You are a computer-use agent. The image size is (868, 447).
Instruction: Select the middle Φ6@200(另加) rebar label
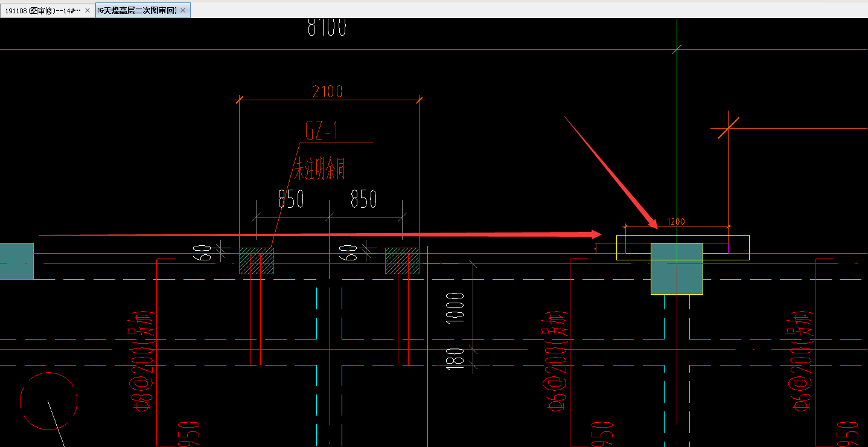557,362
